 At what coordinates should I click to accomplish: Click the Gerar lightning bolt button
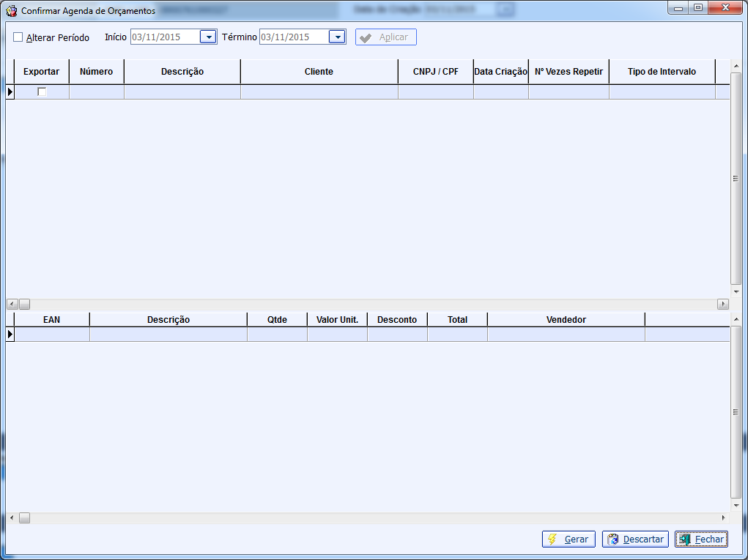pyautogui.click(x=569, y=539)
